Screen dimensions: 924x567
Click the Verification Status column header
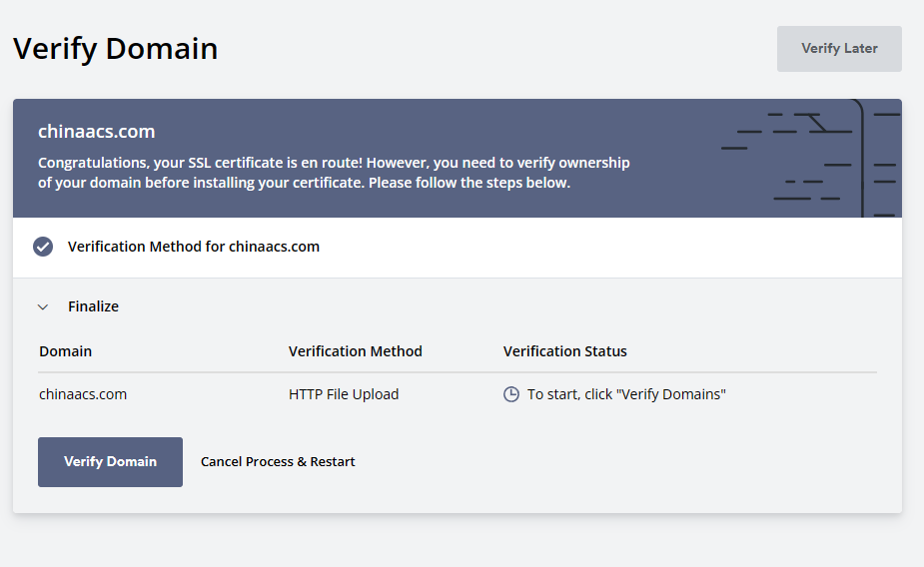565,351
